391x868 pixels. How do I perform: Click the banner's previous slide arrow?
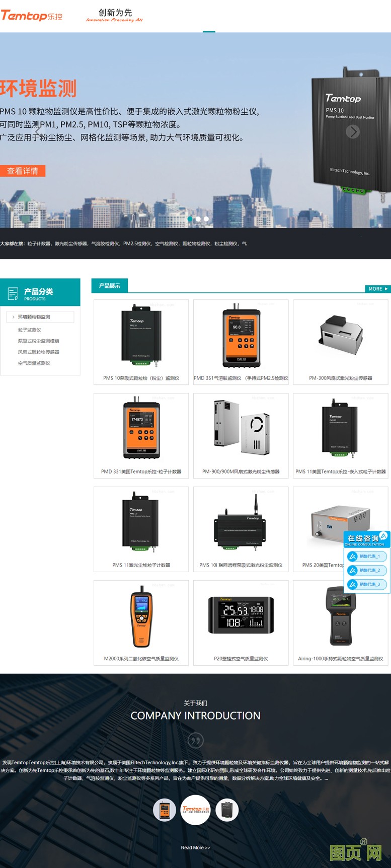40,131
